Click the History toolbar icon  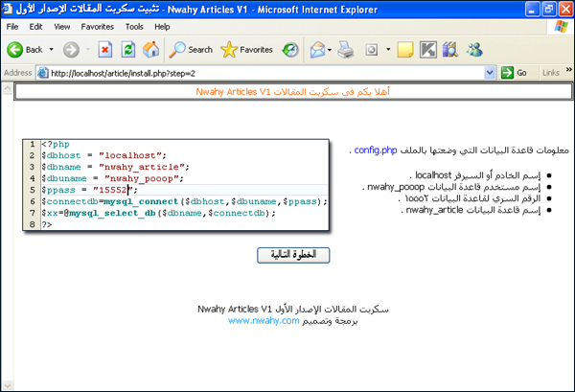pos(290,50)
